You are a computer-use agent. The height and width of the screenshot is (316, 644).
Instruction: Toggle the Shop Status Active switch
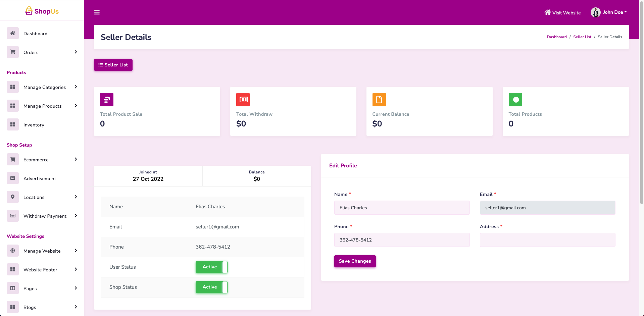pos(211,287)
